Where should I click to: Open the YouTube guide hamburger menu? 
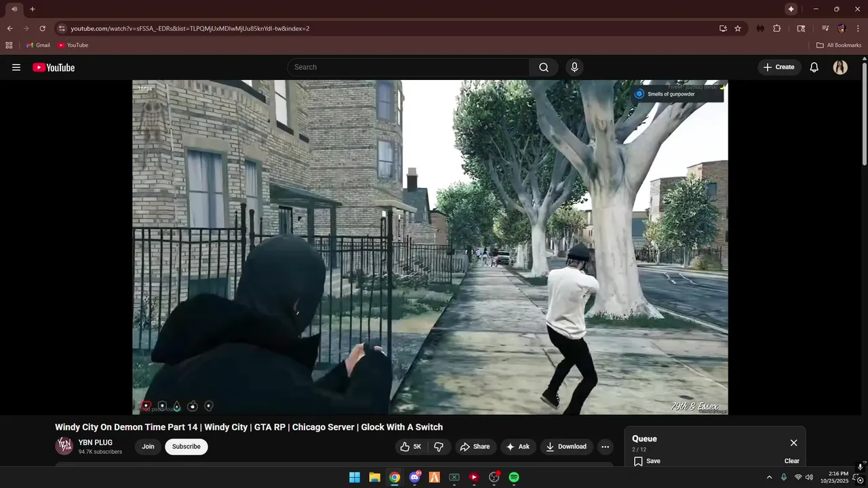tap(16, 67)
